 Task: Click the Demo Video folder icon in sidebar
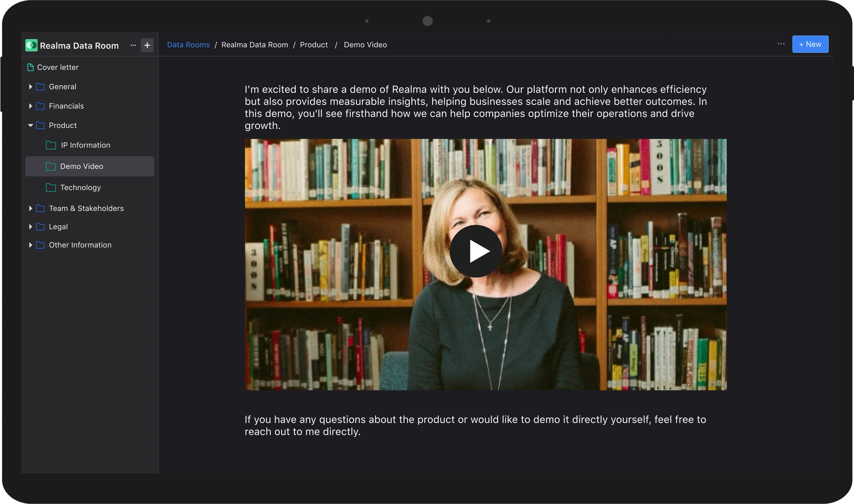click(x=51, y=166)
